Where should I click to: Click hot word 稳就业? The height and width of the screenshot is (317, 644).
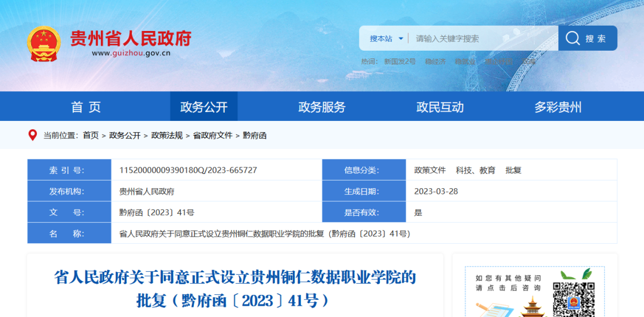(465, 61)
